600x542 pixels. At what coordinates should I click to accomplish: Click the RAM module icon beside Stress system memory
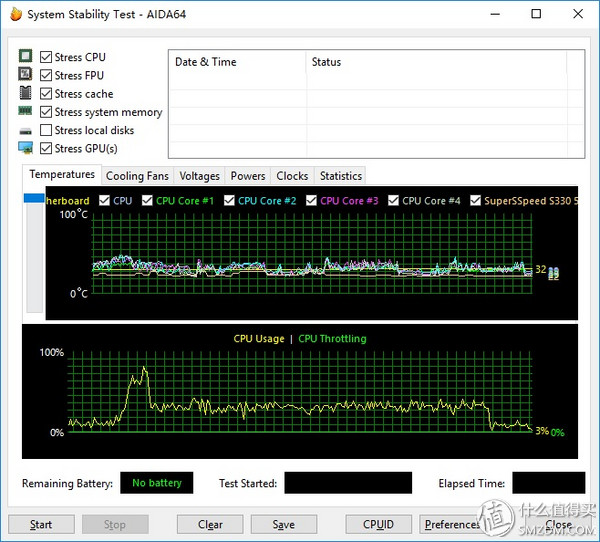click(x=25, y=112)
